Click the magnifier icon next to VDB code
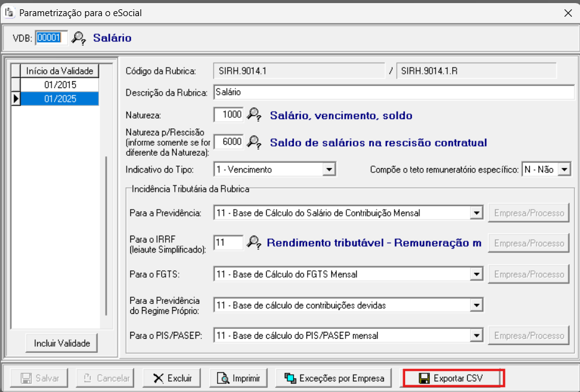 78,38
